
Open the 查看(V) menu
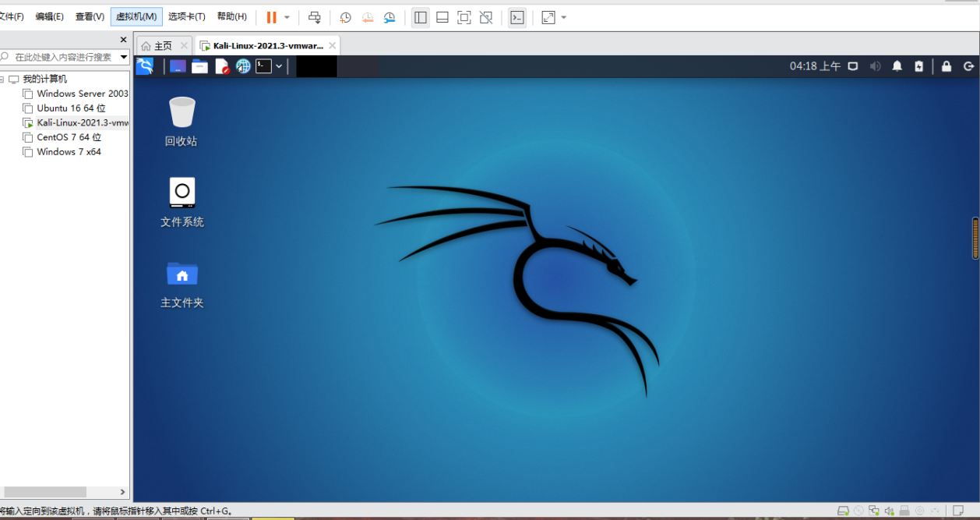click(x=90, y=16)
